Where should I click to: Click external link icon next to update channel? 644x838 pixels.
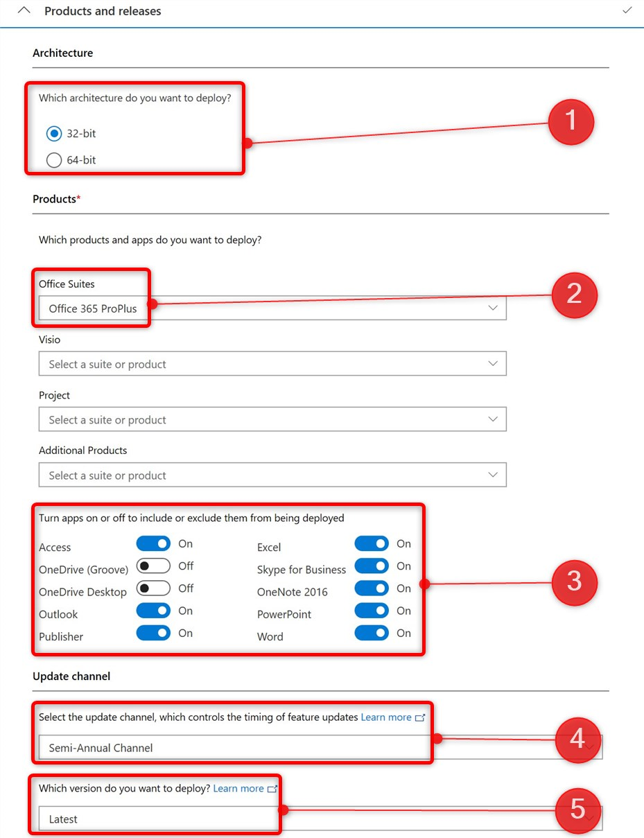[x=419, y=717]
